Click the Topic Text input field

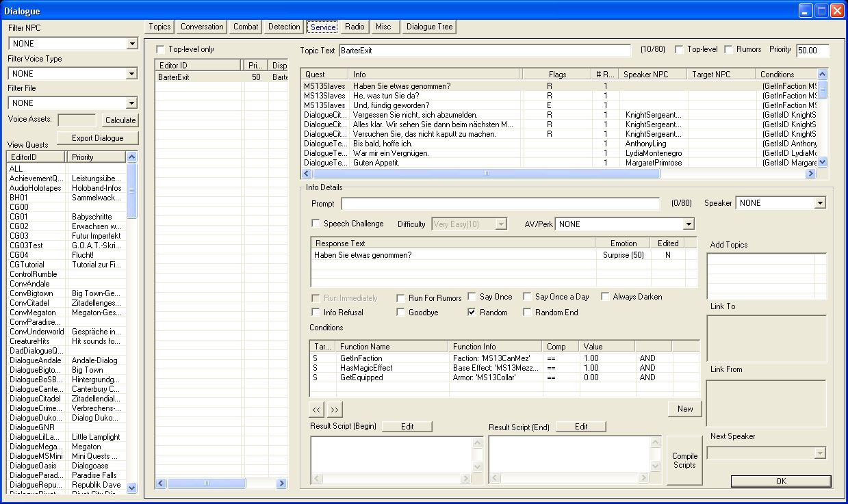point(485,51)
